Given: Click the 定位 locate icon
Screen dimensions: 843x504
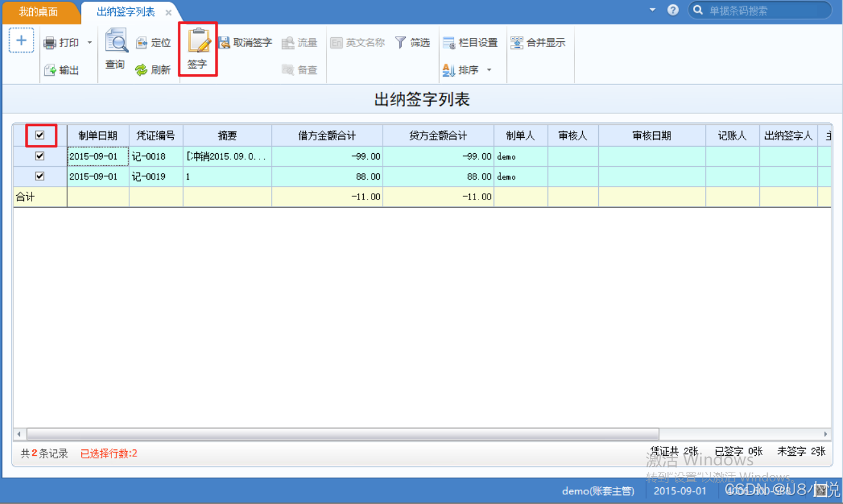Looking at the screenshot, I should [x=142, y=43].
